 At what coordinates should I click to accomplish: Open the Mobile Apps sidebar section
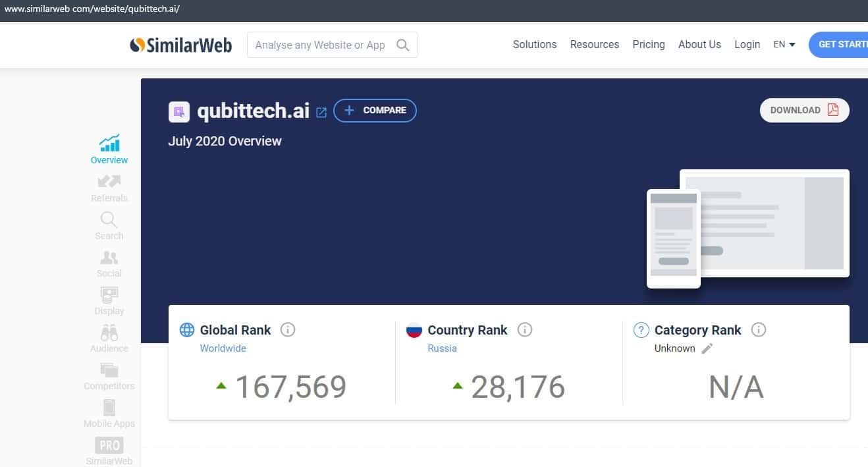[x=109, y=413]
